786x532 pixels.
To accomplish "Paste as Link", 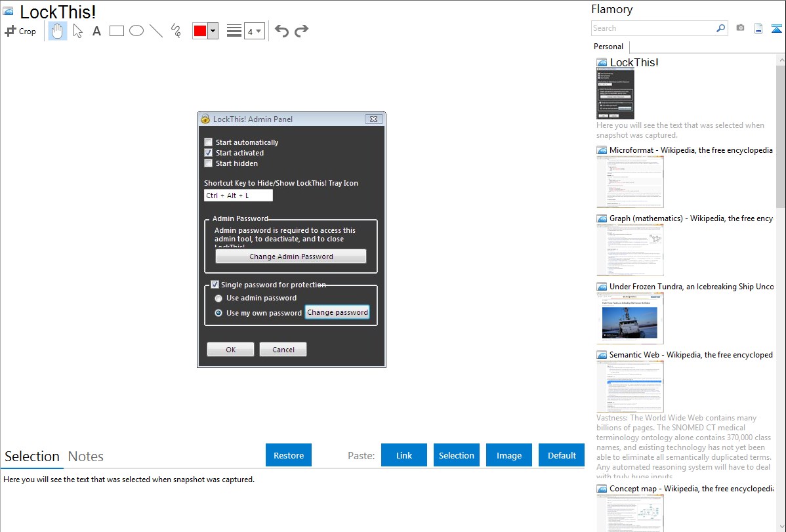I will pyautogui.click(x=404, y=455).
